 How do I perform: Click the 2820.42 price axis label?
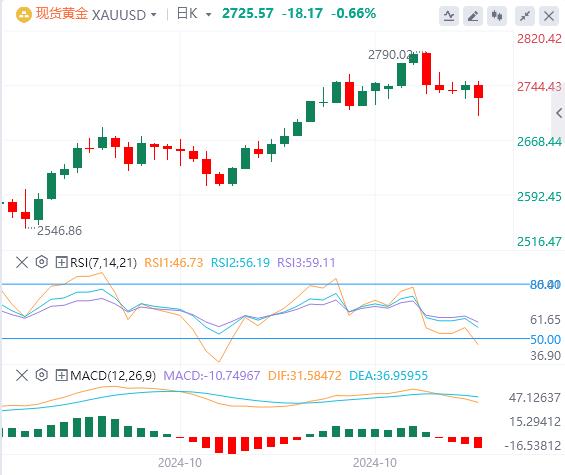click(x=539, y=39)
